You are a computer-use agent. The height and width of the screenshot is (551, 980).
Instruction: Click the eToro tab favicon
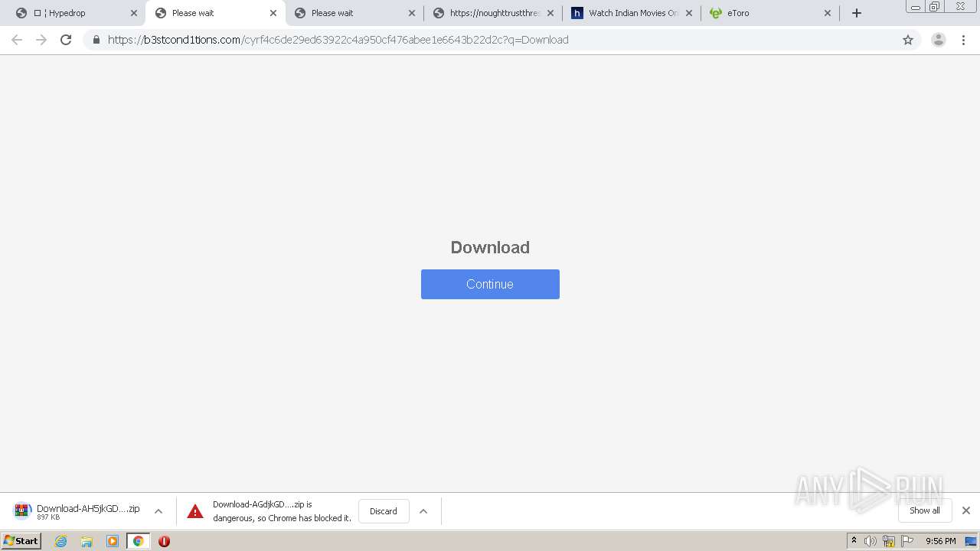pos(715,13)
